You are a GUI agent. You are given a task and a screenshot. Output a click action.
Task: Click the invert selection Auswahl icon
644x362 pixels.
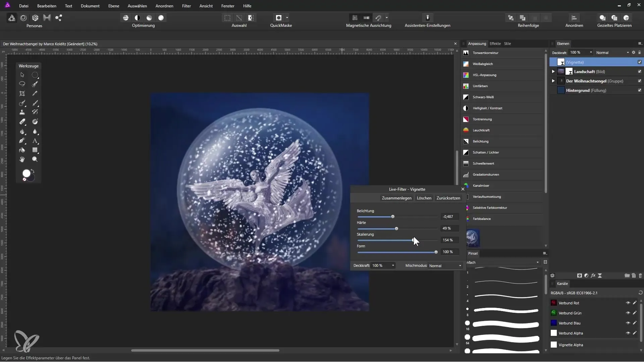coord(251,18)
